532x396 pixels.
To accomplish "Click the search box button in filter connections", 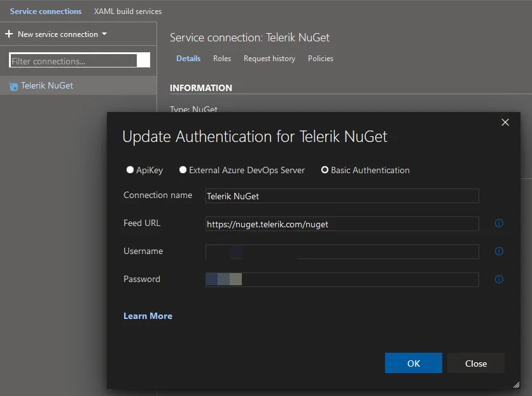I will coord(143,60).
